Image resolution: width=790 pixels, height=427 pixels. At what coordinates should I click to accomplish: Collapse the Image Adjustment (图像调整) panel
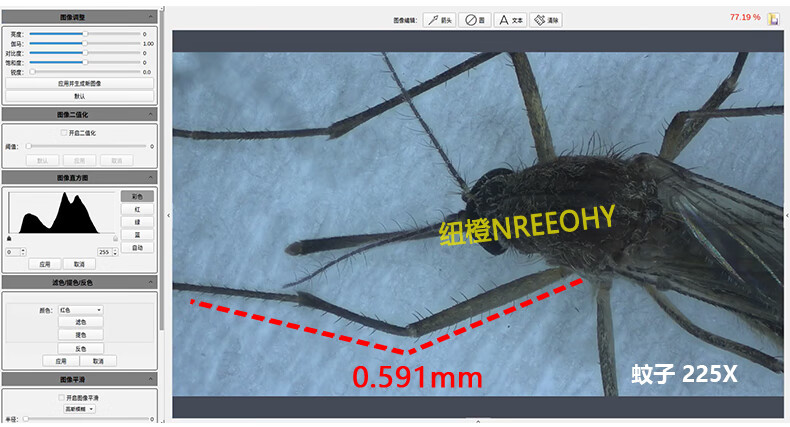[x=151, y=17]
